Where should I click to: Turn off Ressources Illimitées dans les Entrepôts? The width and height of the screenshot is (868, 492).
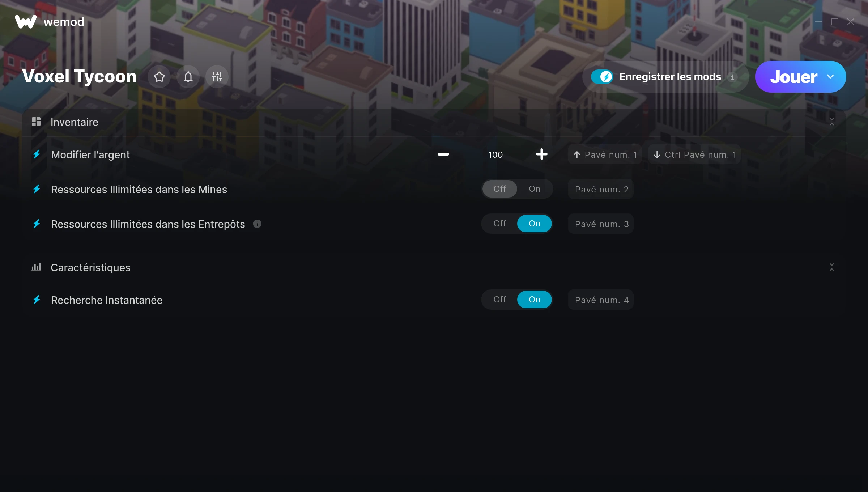[500, 224]
